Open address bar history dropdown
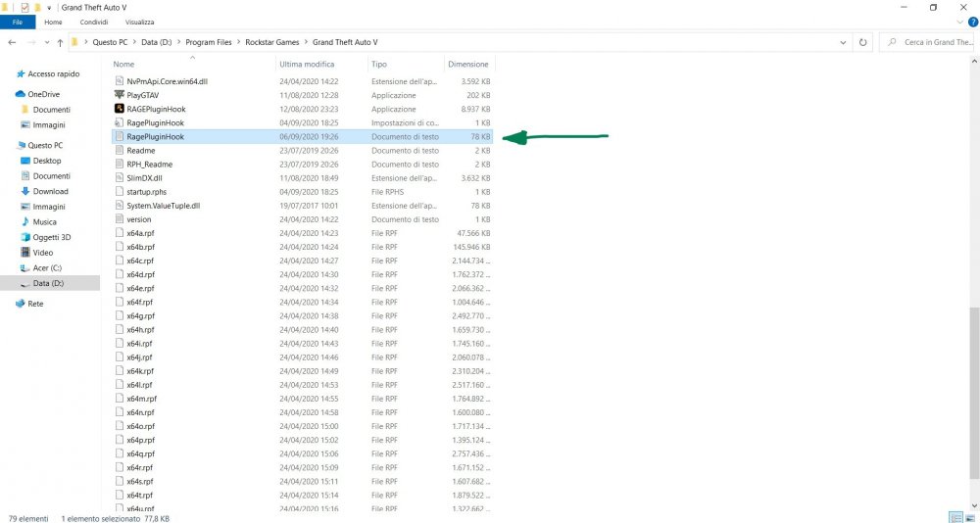The height and width of the screenshot is (523, 980). coord(843,42)
